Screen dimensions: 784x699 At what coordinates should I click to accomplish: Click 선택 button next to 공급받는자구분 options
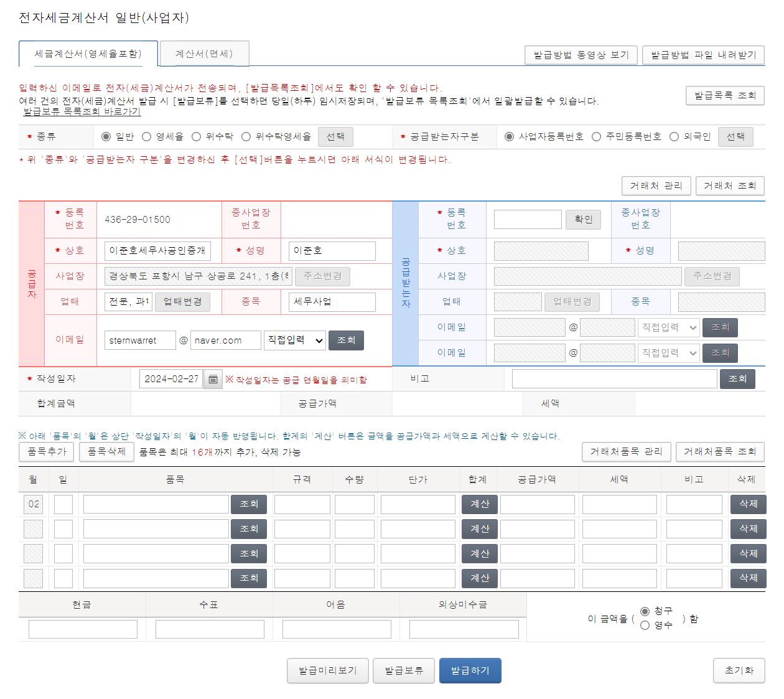point(735,136)
